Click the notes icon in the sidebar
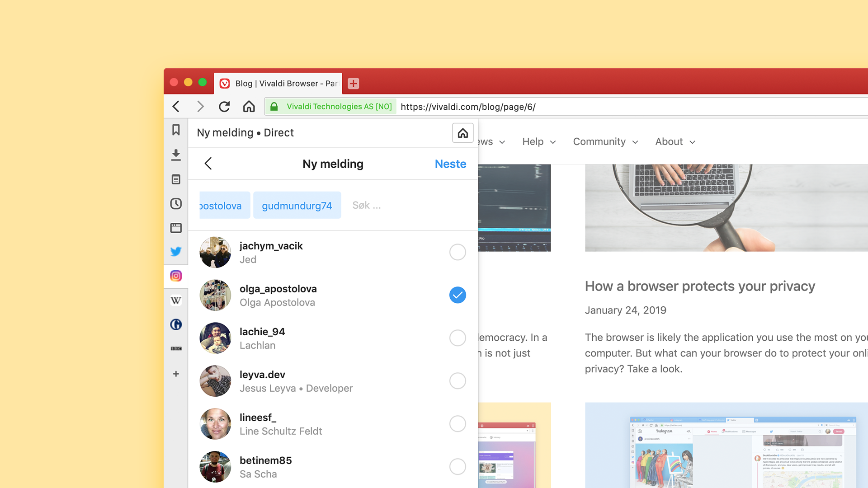Screen dimensions: 868x488 176,179
